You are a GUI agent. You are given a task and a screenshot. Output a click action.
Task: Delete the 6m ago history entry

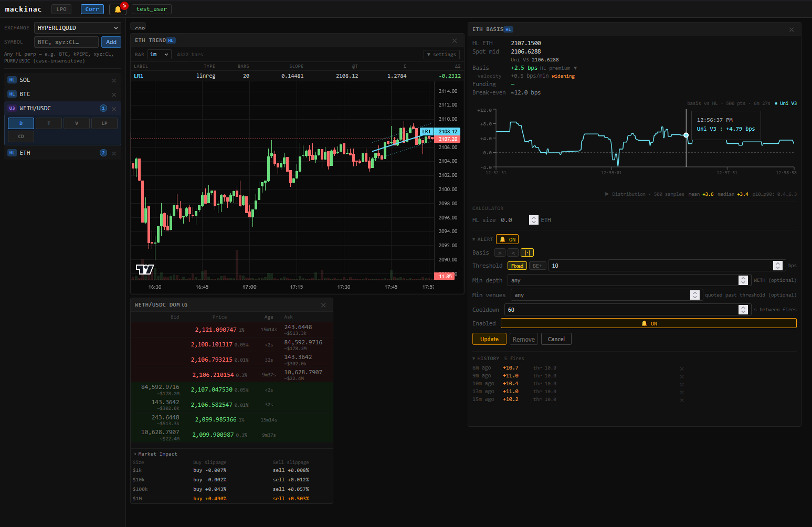682,368
